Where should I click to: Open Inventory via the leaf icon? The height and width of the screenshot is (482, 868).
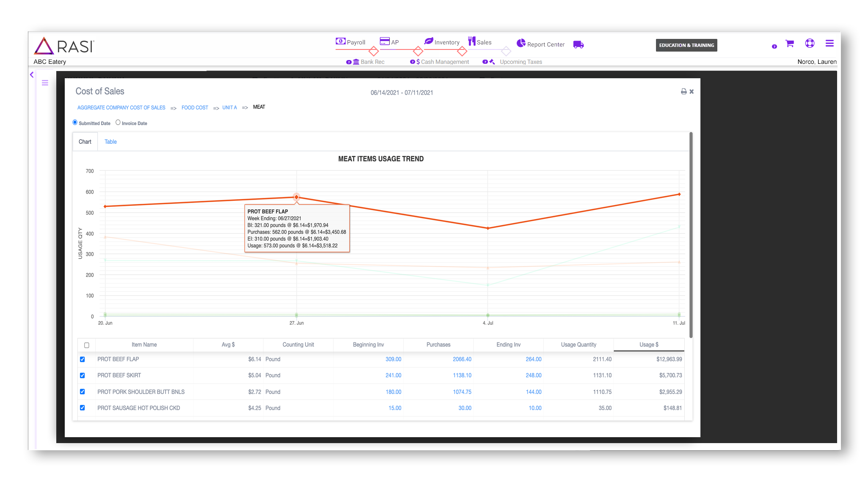pos(429,41)
